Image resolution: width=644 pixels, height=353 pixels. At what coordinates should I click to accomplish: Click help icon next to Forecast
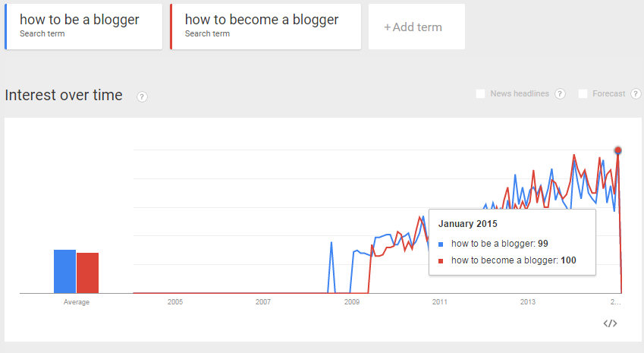(x=636, y=93)
